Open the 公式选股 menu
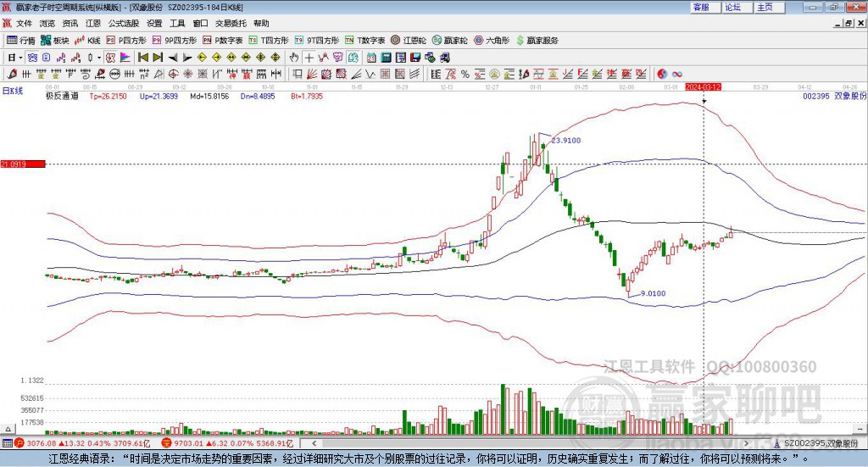The image size is (868, 467). click(x=124, y=23)
